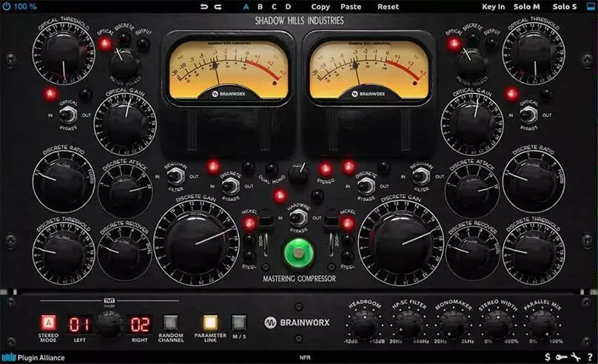Click the left Optical Gain knob
This screenshot has height=364, width=598.
pos(125,124)
